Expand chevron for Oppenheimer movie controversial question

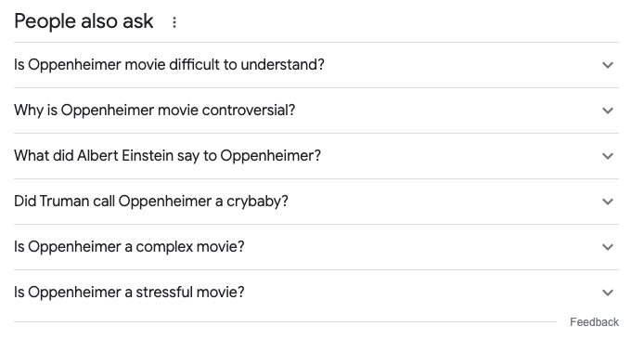(x=608, y=111)
